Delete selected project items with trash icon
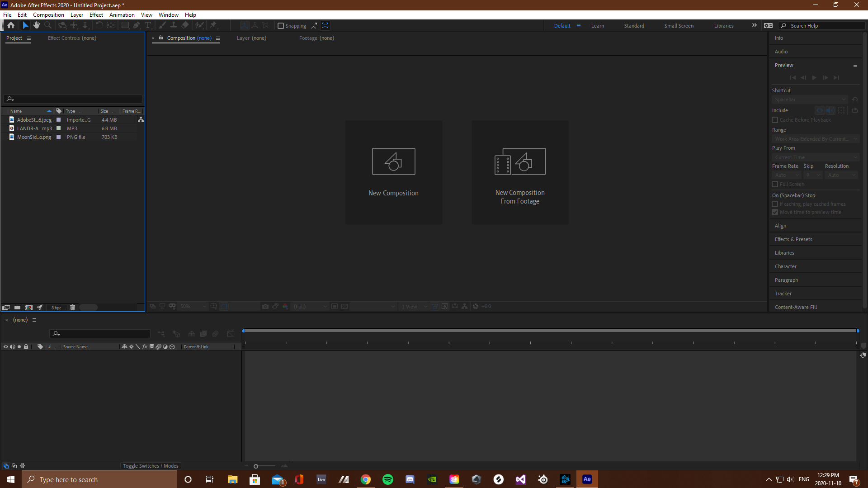Image resolution: width=868 pixels, height=488 pixels. coord(72,307)
